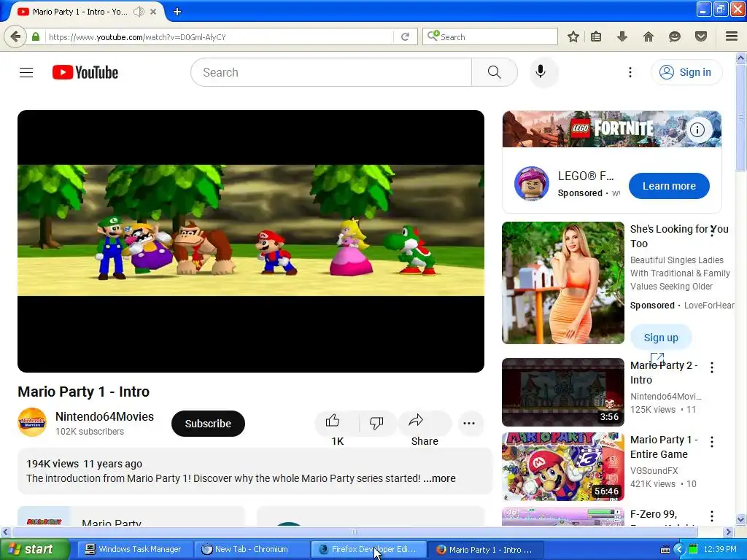Viewport: 747px width, 560px height.
Task: Click the green site security padlock
Action: point(36,36)
